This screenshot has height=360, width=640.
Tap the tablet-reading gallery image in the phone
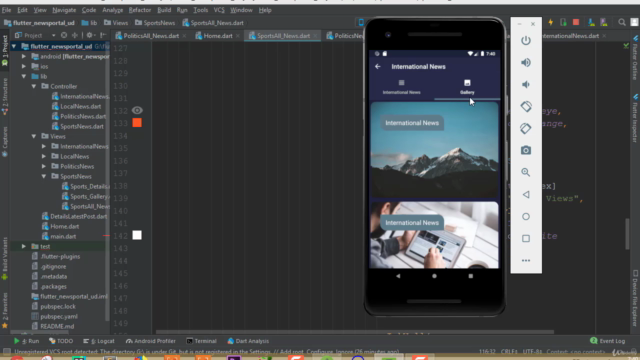[434, 235]
